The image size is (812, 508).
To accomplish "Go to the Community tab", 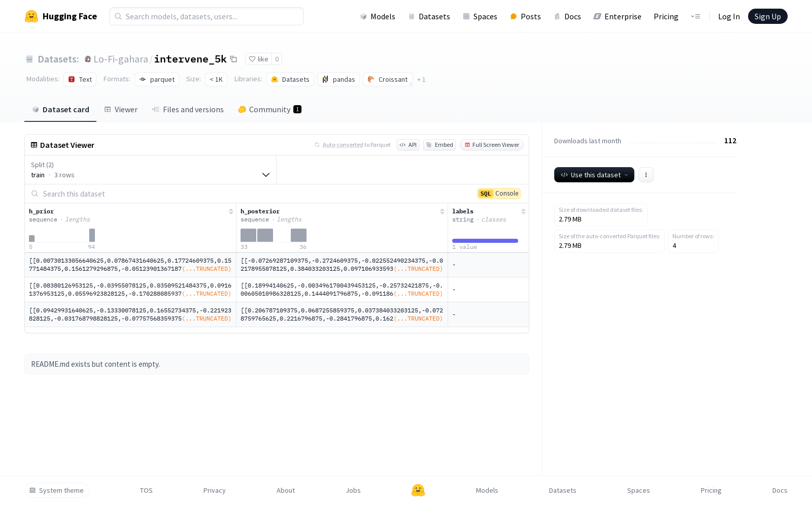I will 270,110.
